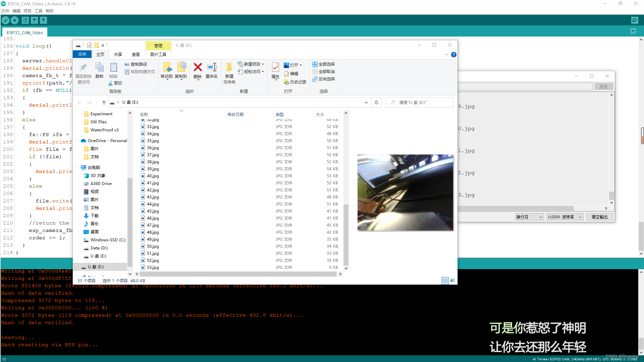This screenshot has width=644, height=362.
Task: Switch to the details view layout toggle
Action: [445, 281]
